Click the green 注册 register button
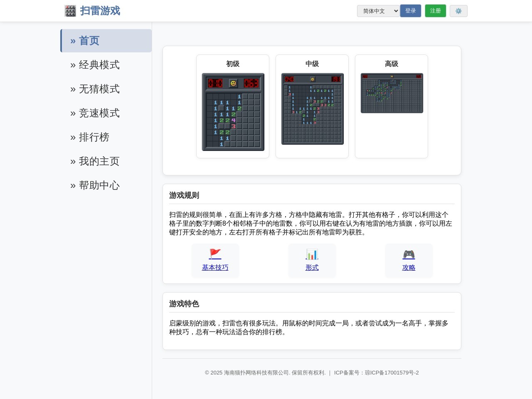This screenshot has width=532, height=399. (x=435, y=11)
